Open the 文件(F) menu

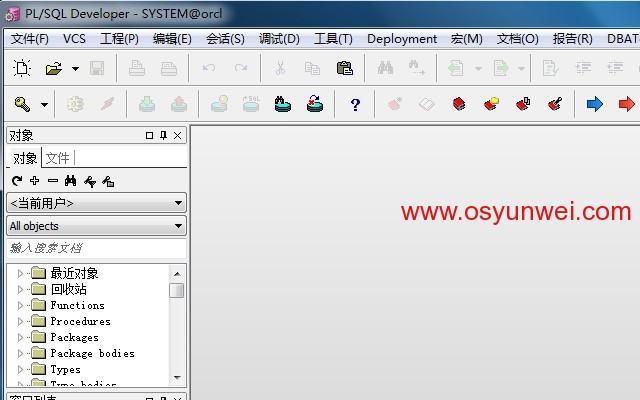[30, 39]
